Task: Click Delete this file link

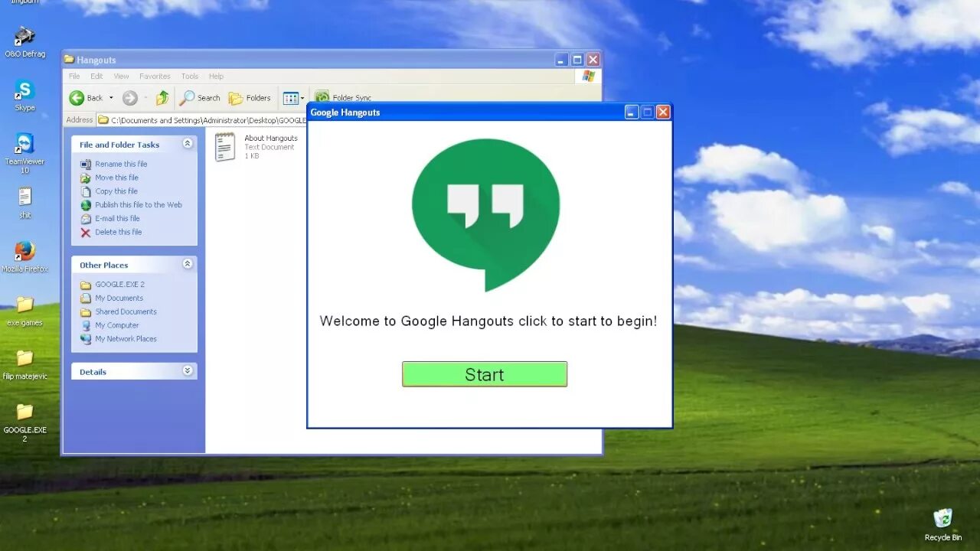Action: click(x=118, y=232)
